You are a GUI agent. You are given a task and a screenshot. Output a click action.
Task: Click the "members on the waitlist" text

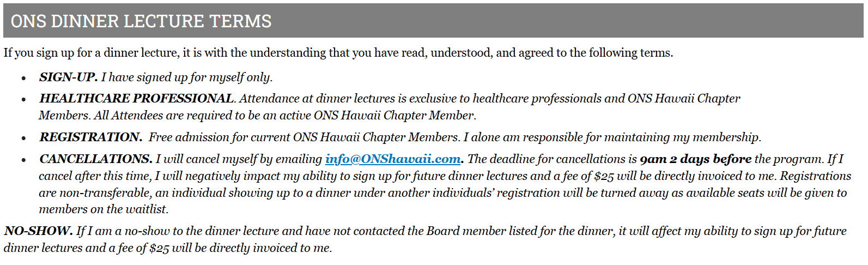coord(104,209)
